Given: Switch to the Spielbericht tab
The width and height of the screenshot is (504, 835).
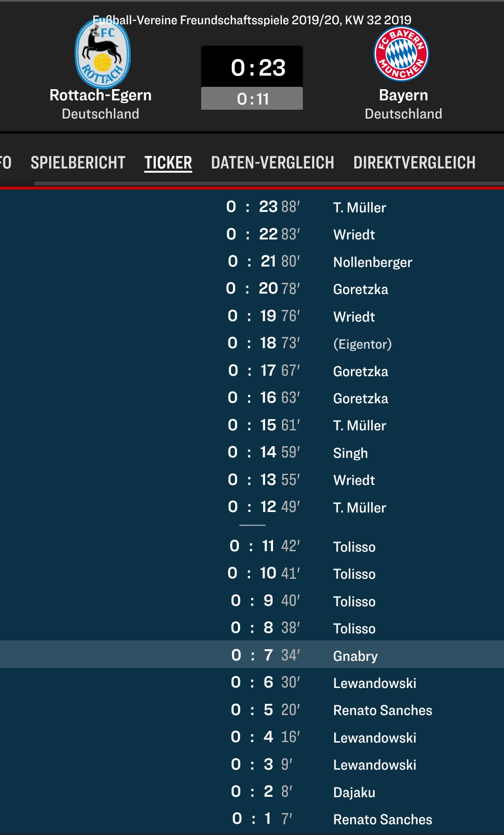Looking at the screenshot, I should 78,162.
